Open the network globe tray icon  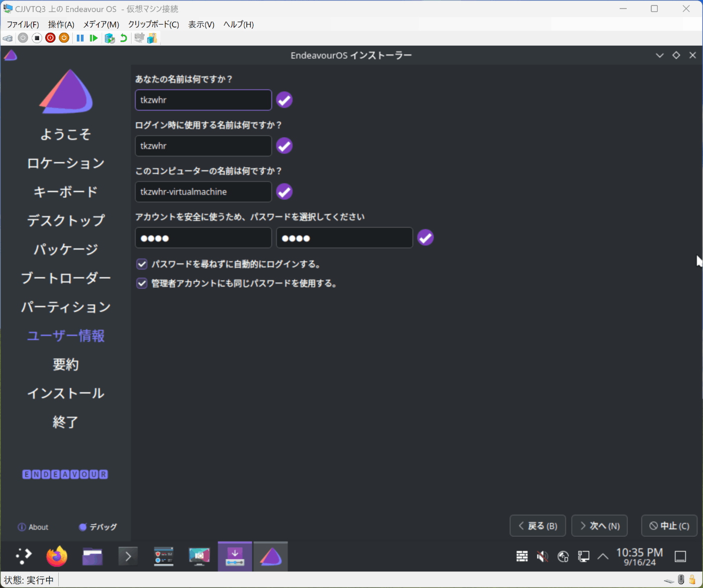(x=563, y=556)
